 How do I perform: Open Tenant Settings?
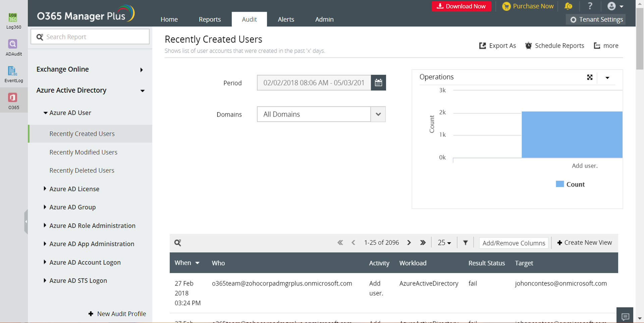pos(596,19)
